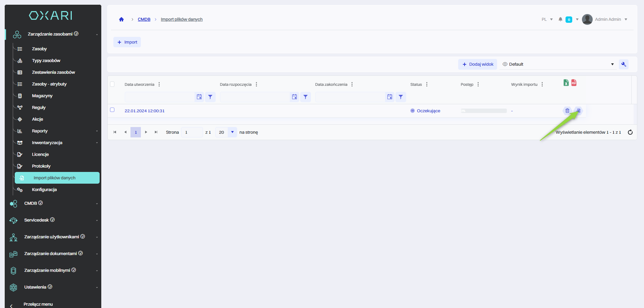This screenshot has height=308, width=644.
Task: Export the table to PDF
Action: point(574,83)
